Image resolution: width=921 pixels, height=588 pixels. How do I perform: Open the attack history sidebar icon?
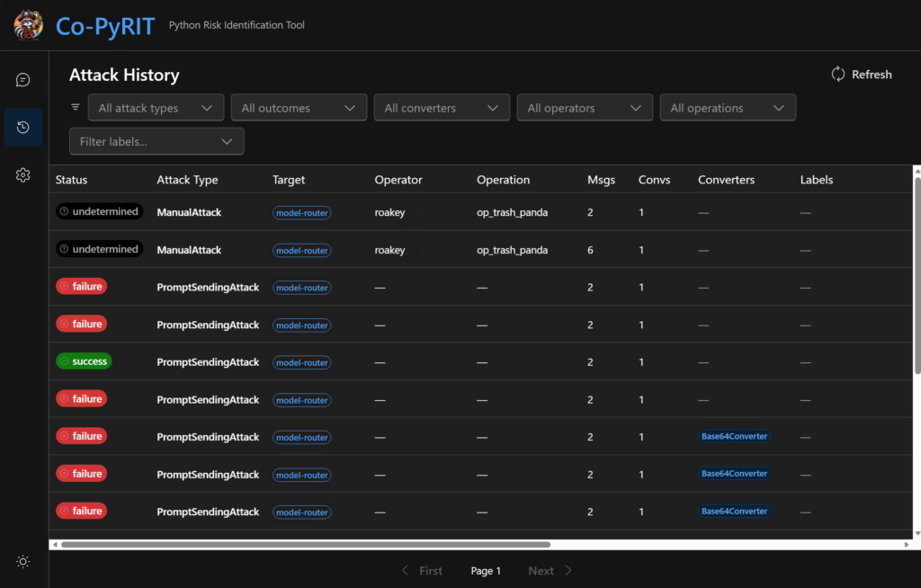22,127
